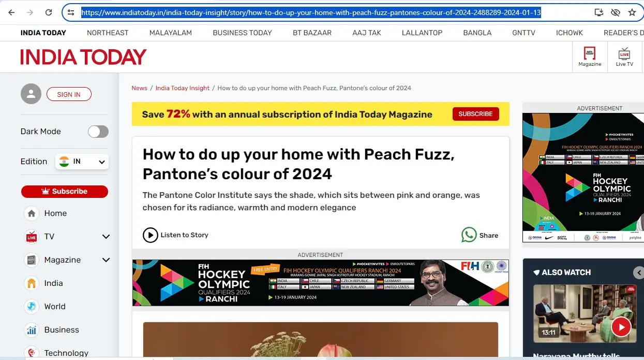Open India Today Insight breadcrumb link
Screen dimensions: 644x360
click(183, 88)
